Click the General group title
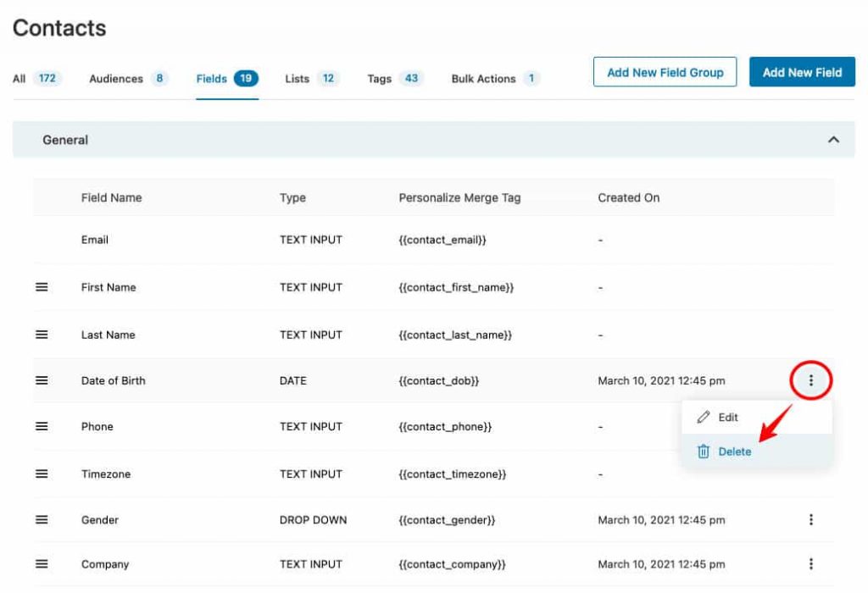 click(65, 140)
